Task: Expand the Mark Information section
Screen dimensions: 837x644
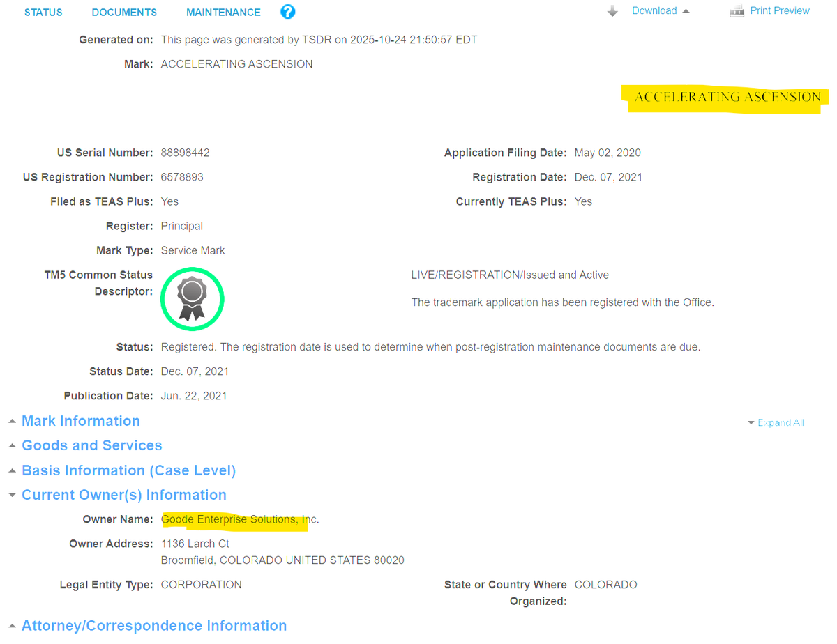Action: [81, 421]
